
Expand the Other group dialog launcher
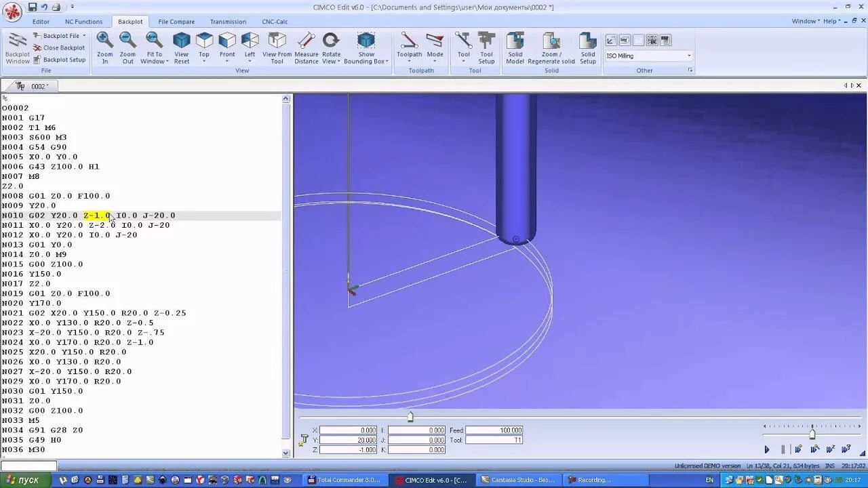pyautogui.click(x=690, y=70)
